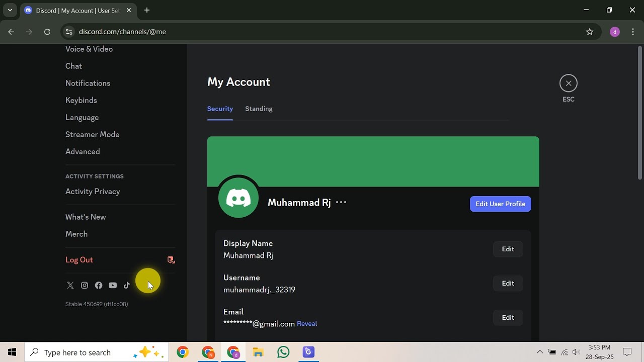Close the Discord browser tab
Image resolution: width=644 pixels, height=362 pixels.
(129, 10)
